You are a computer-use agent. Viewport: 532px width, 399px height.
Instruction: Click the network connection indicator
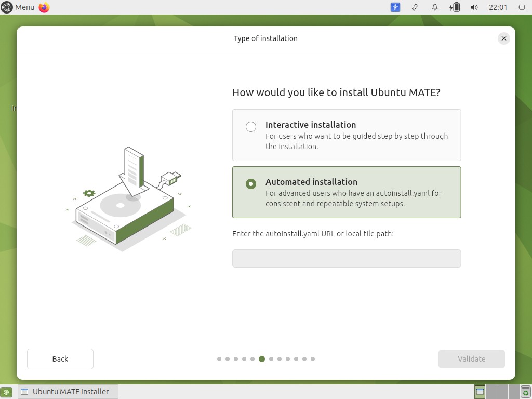pyautogui.click(x=415, y=7)
